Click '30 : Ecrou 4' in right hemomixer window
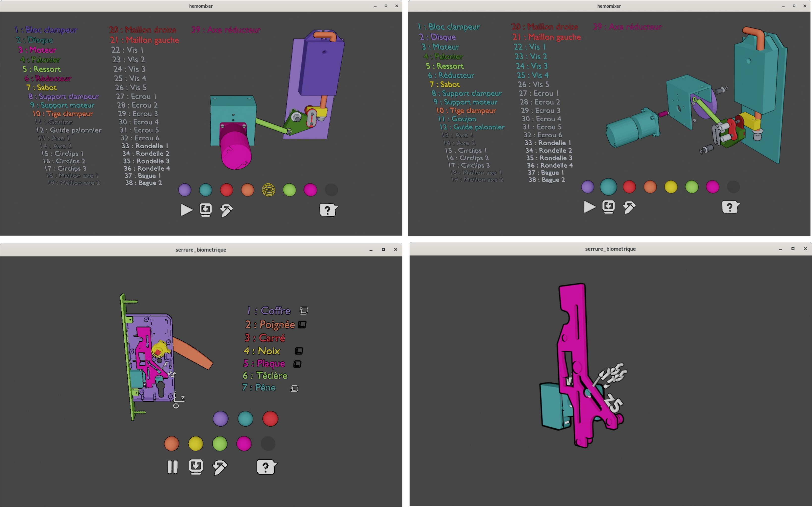Screen dimensions: 812x507 point(541,119)
